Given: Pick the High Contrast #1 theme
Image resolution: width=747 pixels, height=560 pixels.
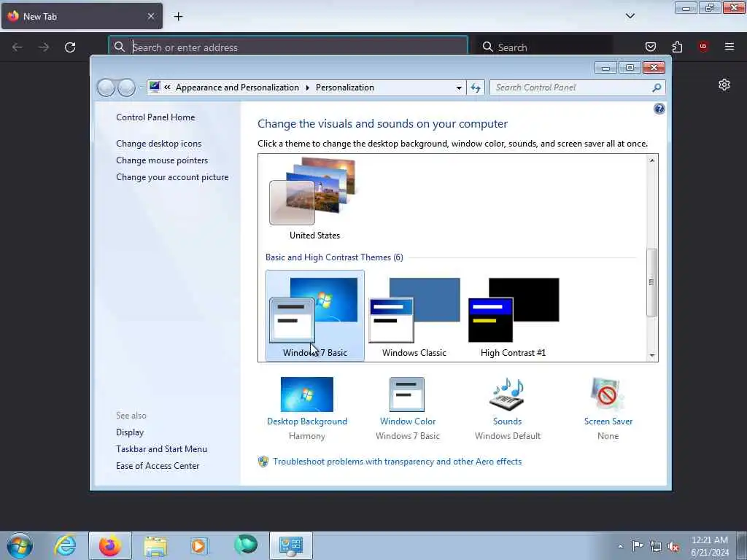Looking at the screenshot, I should coord(514,315).
